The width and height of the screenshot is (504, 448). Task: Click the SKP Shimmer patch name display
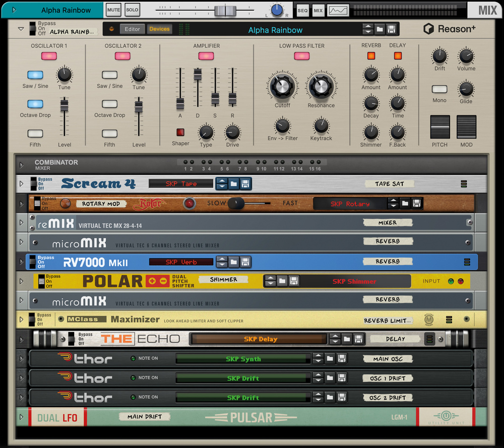[354, 281]
